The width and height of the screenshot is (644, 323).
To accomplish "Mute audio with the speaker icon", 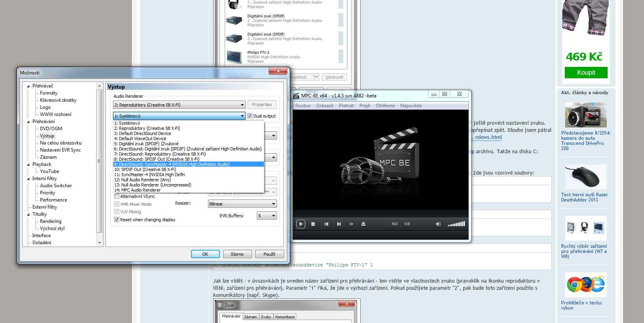I will click(438, 224).
